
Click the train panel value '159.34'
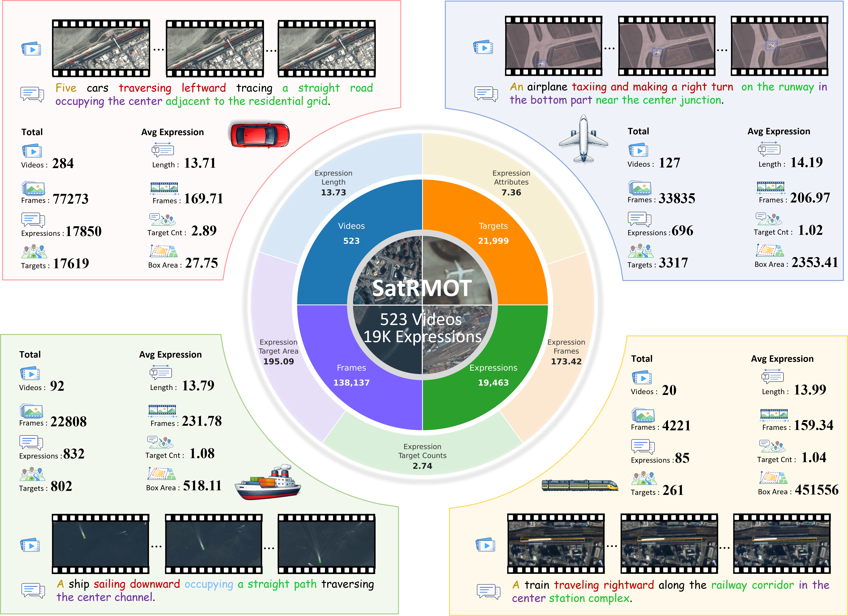click(x=814, y=425)
